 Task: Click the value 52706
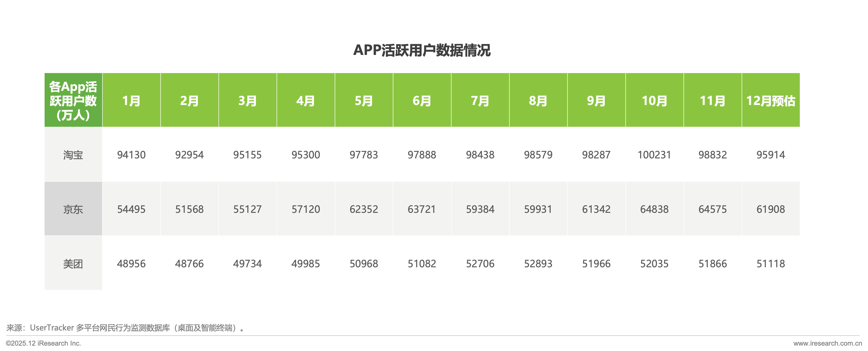pyautogui.click(x=480, y=263)
